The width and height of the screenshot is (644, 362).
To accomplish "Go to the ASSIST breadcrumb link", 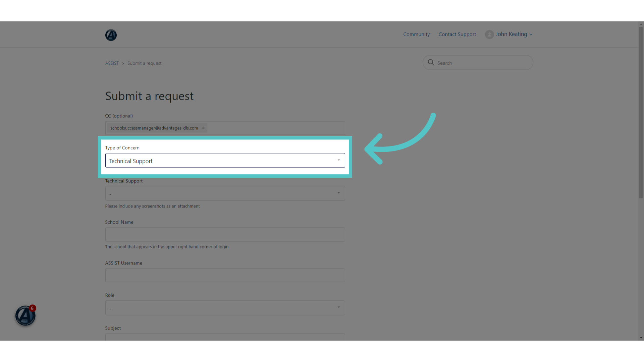I will point(112,63).
